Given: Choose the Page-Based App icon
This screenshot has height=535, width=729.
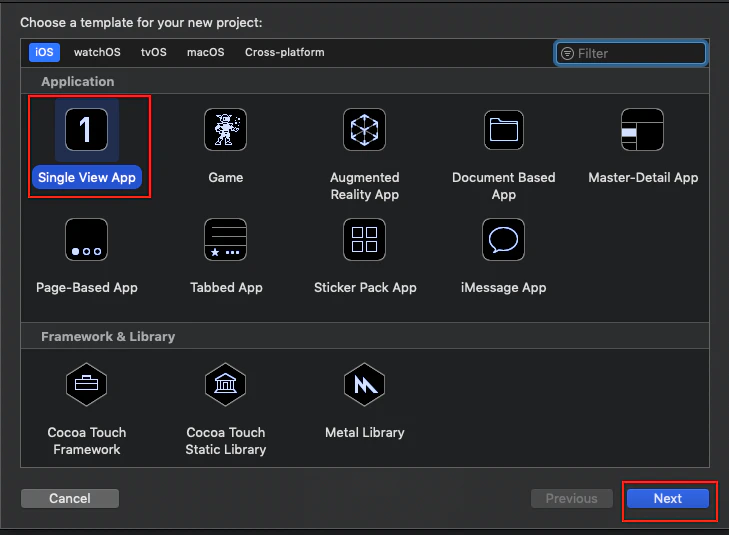Looking at the screenshot, I should [x=86, y=239].
